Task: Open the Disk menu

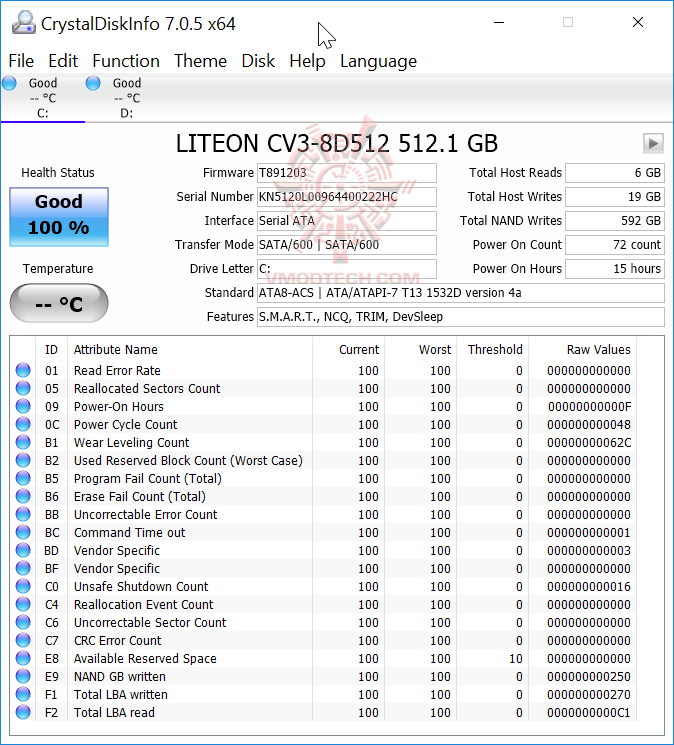Action: [x=258, y=61]
